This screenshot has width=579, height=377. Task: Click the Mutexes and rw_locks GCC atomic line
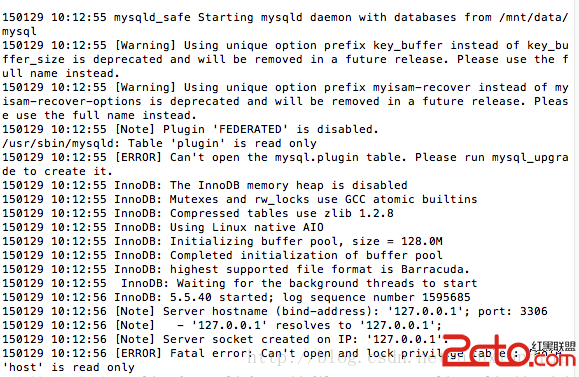[x=240, y=199]
